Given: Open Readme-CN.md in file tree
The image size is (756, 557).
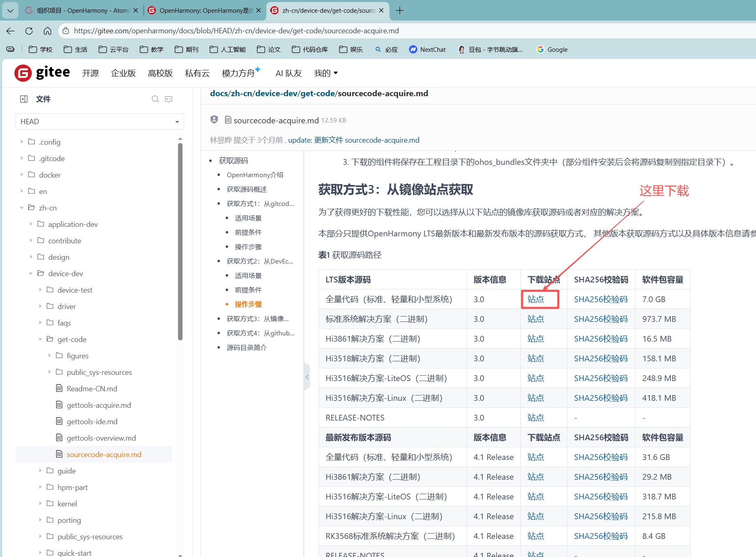Looking at the screenshot, I should point(92,388).
